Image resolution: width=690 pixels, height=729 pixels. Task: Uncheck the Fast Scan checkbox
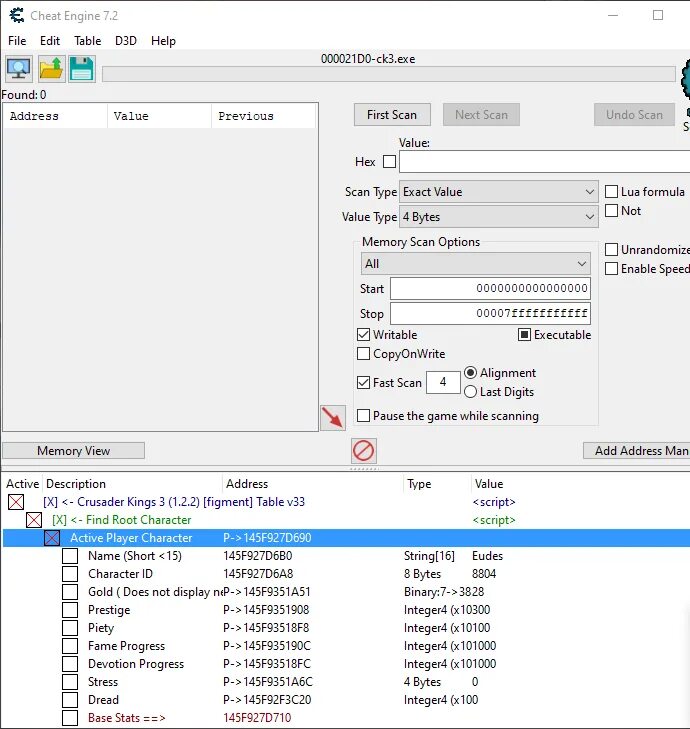(x=364, y=383)
